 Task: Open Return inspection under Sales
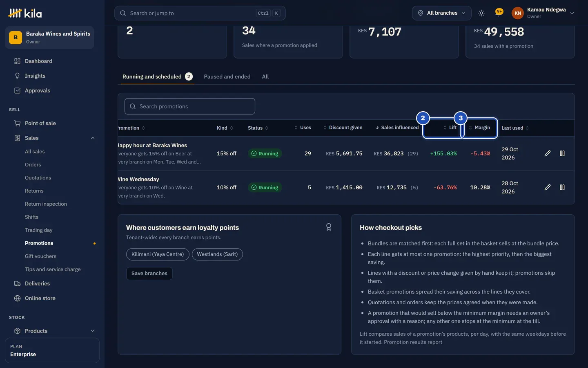coord(46,204)
